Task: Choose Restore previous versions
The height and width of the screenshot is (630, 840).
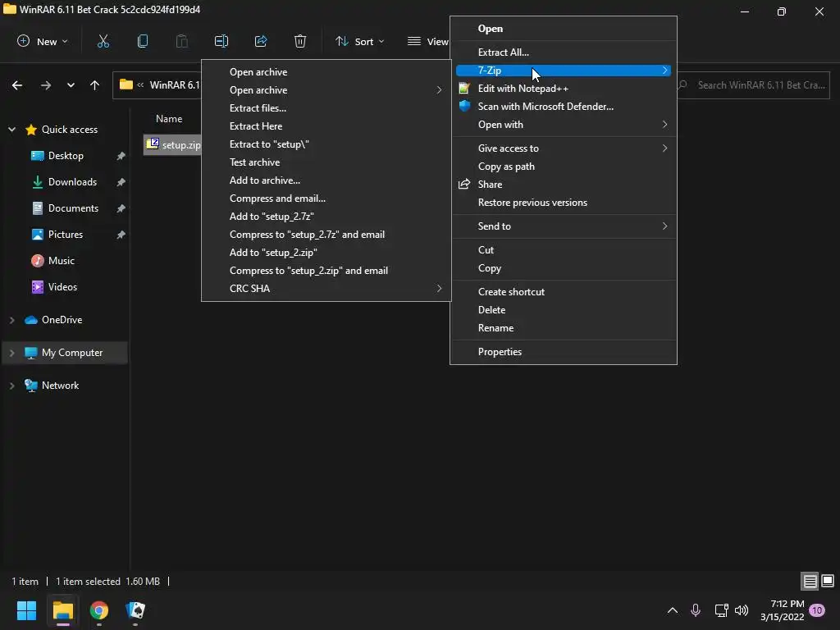Action: (563, 203)
